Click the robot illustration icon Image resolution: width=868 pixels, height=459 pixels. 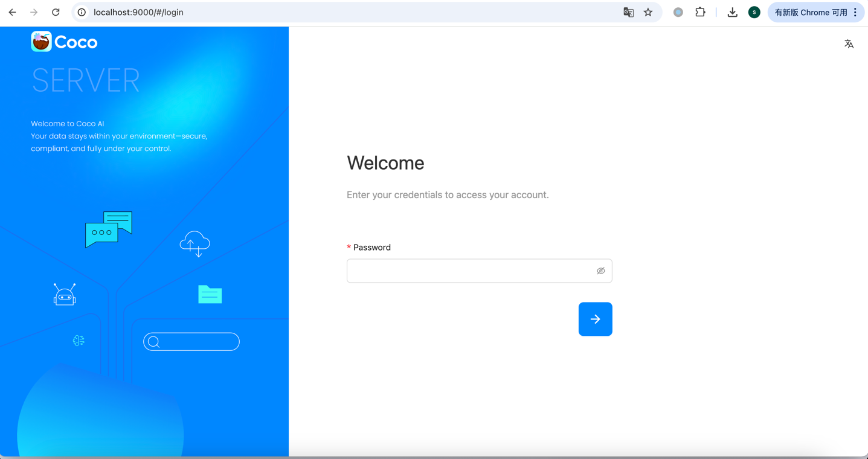(65, 295)
